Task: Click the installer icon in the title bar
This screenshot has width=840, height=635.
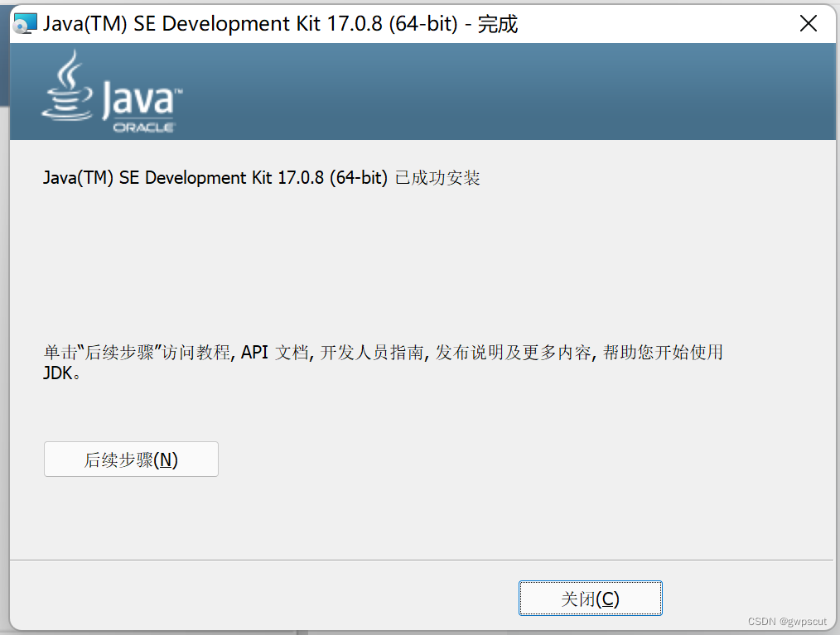Action: (25, 23)
